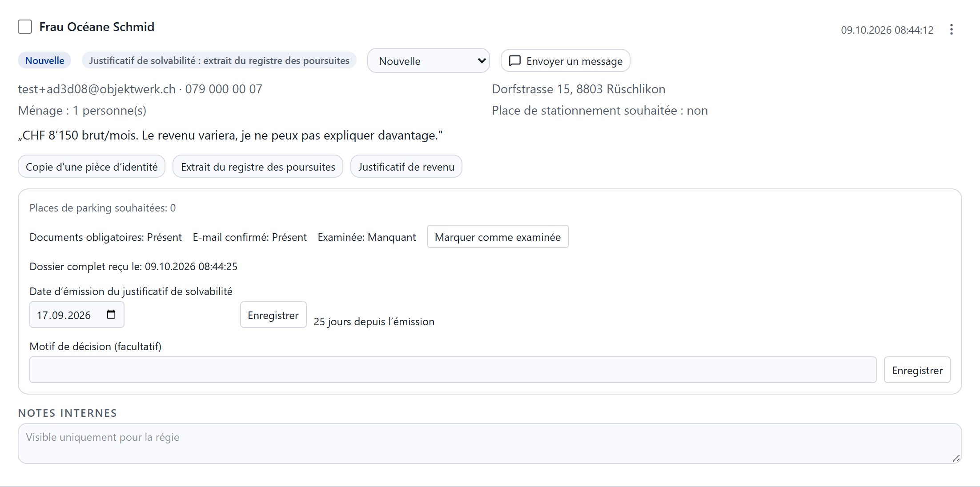Save the solvency issue date with Enregistrer
Image resolution: width=980 pixels, height=487 pixels.
click(x=273, y=315)
